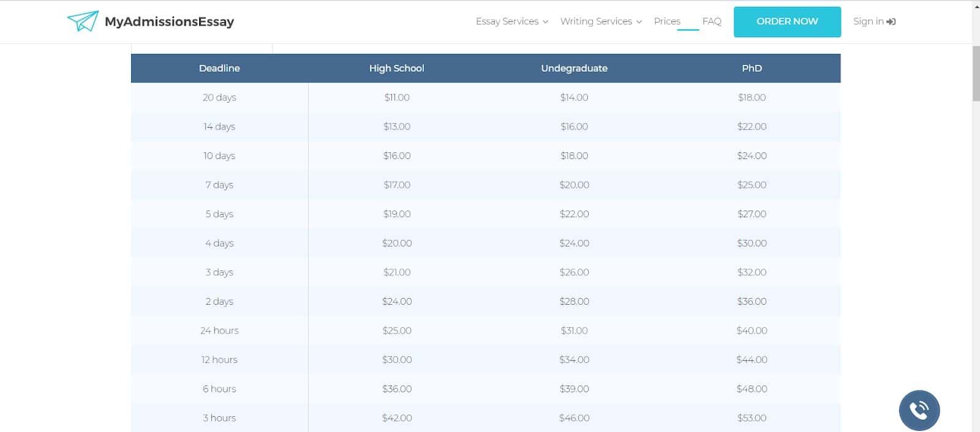Click the $19.00 High School price

point(397,214)
